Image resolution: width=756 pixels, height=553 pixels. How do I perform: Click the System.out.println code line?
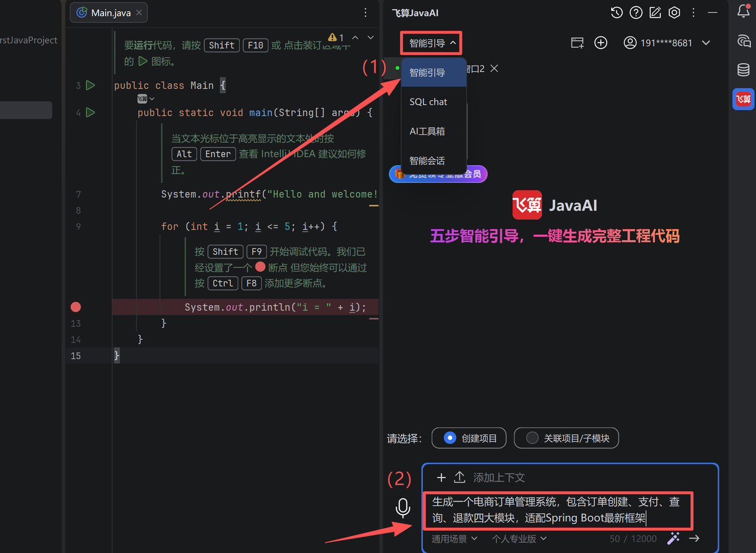coord(275,307)
